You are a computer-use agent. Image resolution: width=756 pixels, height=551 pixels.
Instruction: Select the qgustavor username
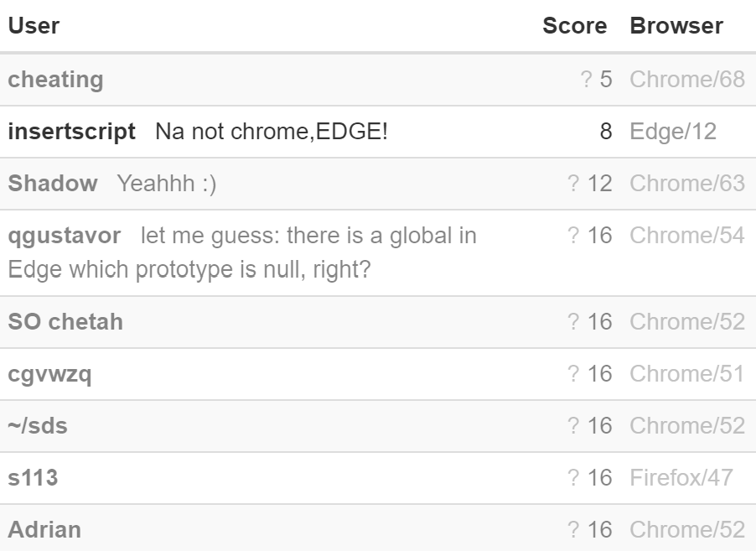65,236
